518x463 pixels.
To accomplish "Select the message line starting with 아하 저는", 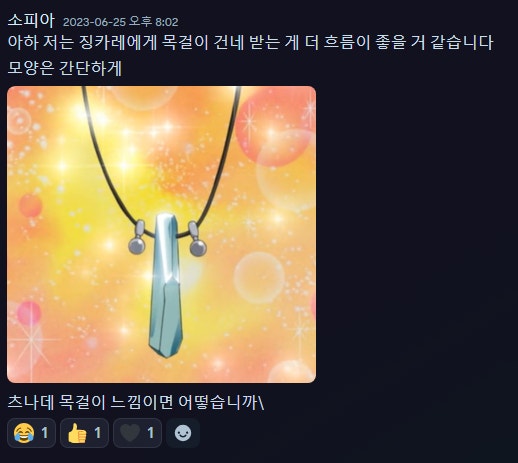I will tap(250, 43).
